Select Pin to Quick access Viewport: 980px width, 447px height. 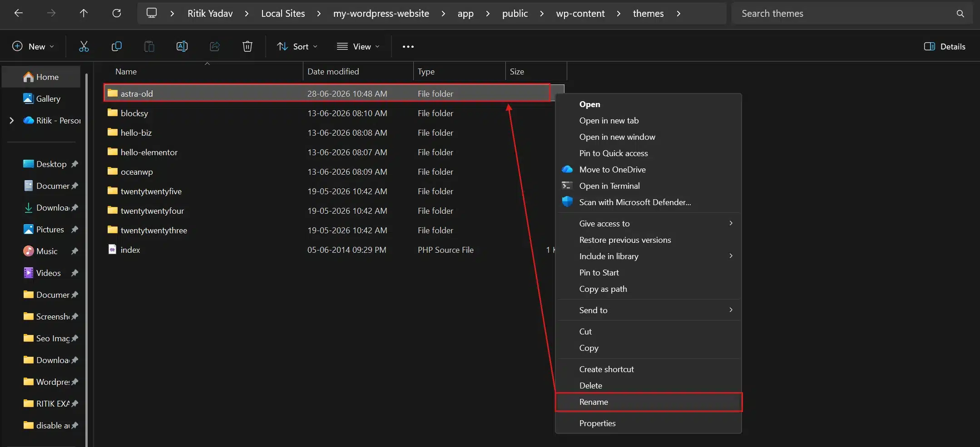[648, 153]
